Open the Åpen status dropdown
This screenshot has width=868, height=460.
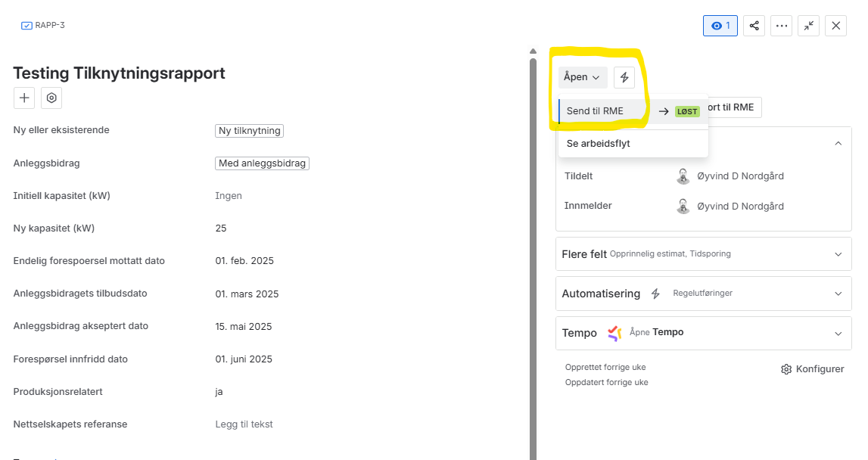(x=582, y=77)
